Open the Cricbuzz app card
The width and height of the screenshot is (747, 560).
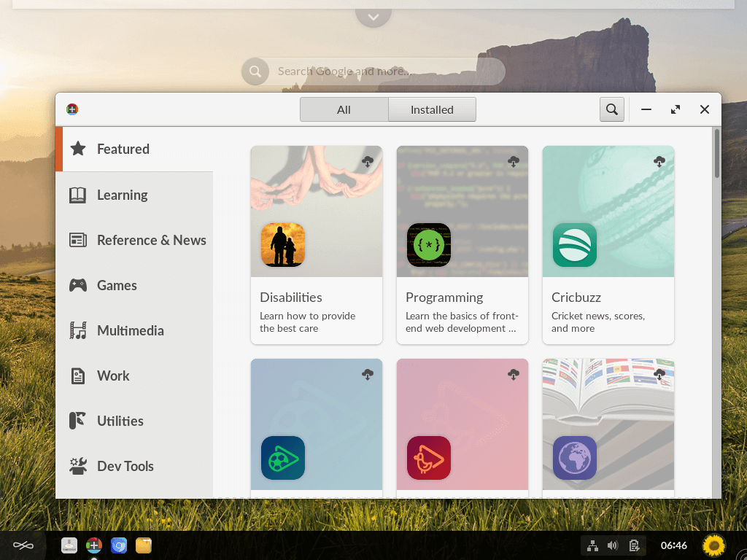click(608, 244)
